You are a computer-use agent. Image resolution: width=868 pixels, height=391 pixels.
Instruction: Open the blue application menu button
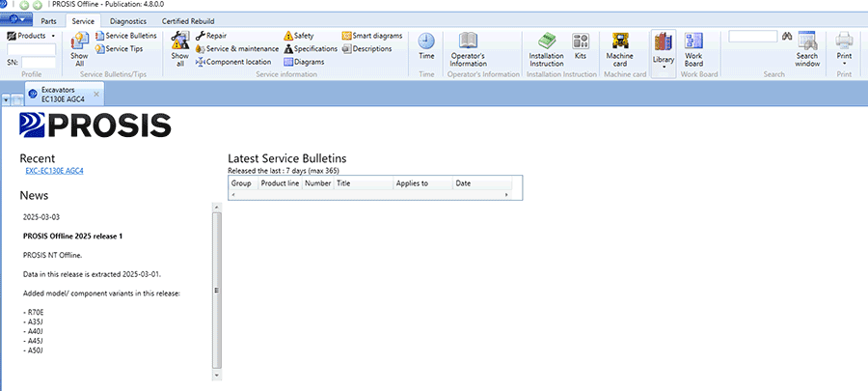point(16,20)
